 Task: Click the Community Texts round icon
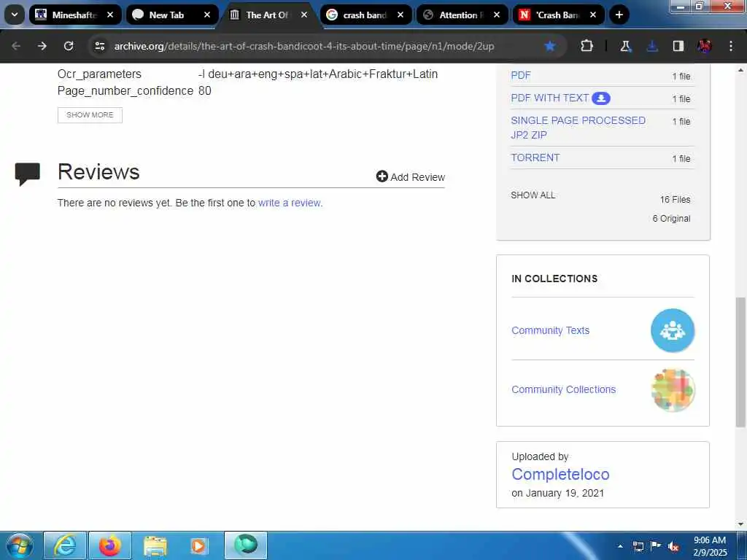click(x=673, y=330)
